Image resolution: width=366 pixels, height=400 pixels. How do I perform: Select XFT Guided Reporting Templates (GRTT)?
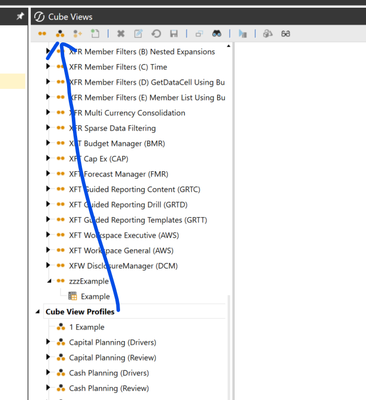click(138, 220)
